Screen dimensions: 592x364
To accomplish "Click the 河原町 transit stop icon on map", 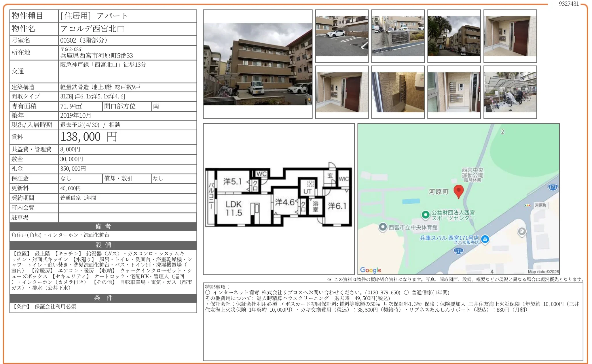I will tap(527, 205).
